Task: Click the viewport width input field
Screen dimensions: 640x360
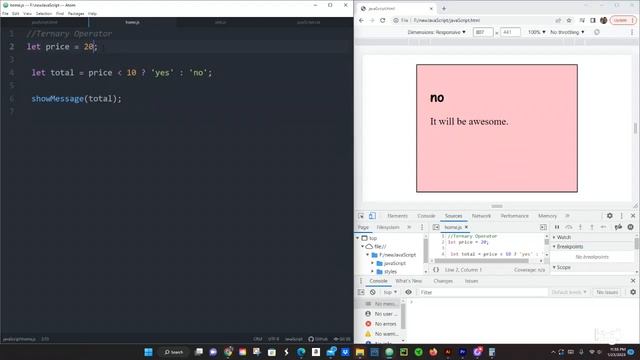Action: [x=483, y=32]
